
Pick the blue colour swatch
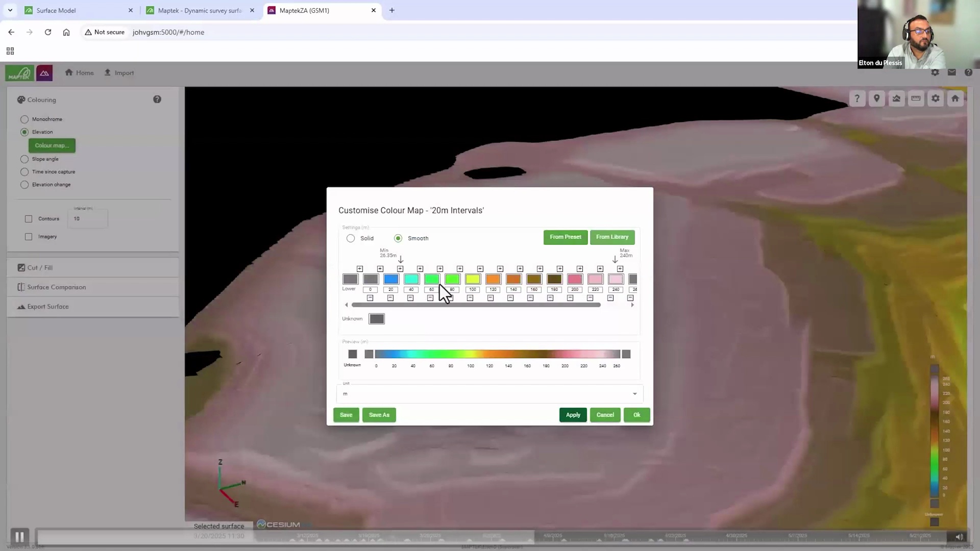pyautogui.click(x=391, y=280)
